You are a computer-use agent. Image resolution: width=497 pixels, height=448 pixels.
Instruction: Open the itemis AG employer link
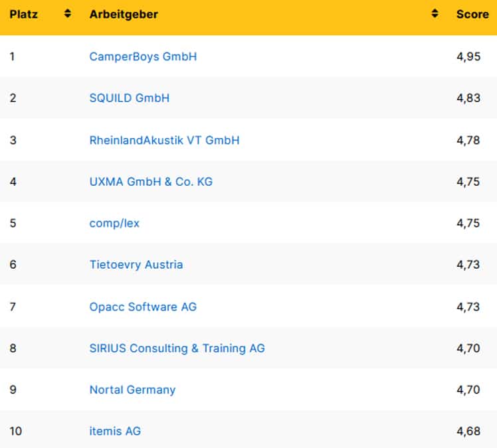pyautogui.click(x=115, y=431)
